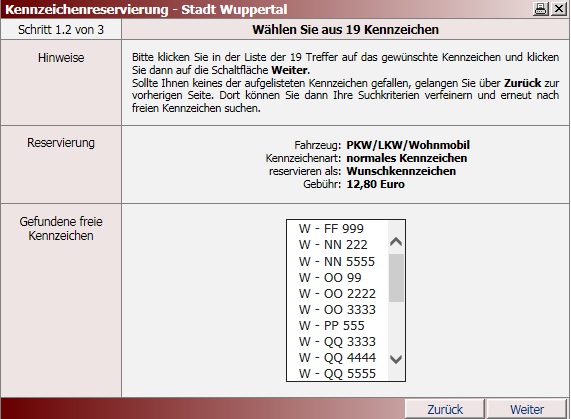
Task: Select license plate W - NN 222
Action: [338, 245]
